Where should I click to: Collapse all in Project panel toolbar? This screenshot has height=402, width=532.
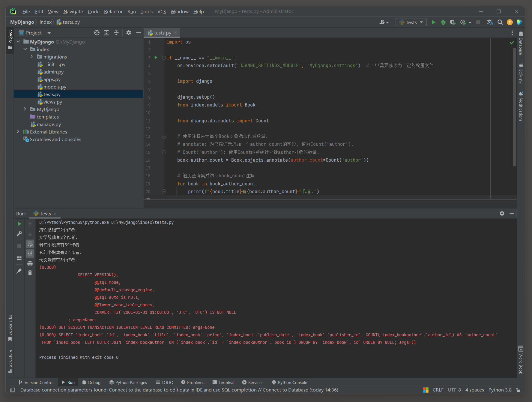tap(116, 33)
